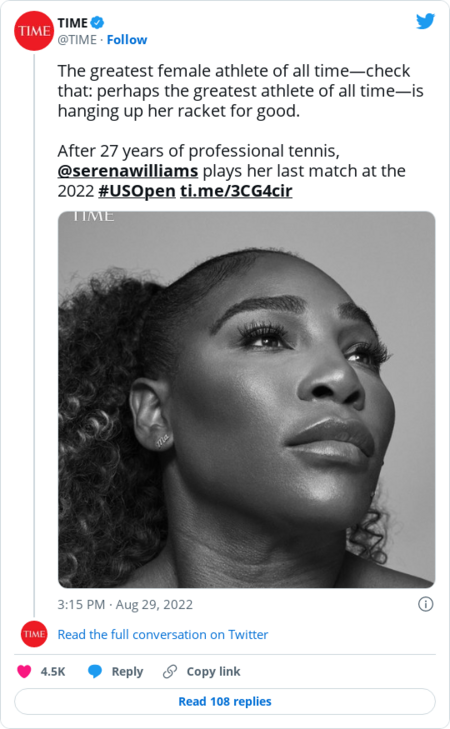Click the chain link copy icon
The width and height of the screenshot is (450, 729).
170,671
